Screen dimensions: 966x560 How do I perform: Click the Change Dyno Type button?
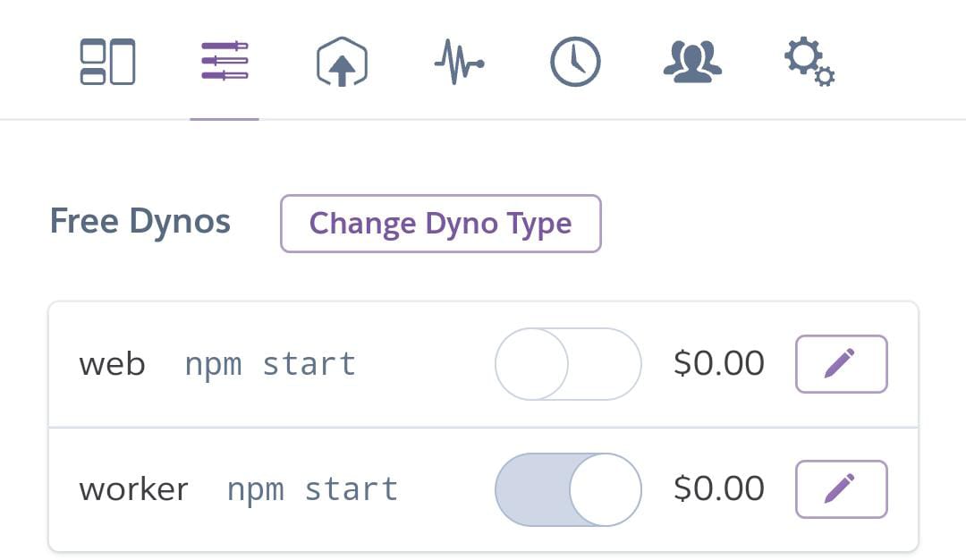coord(440,224)
